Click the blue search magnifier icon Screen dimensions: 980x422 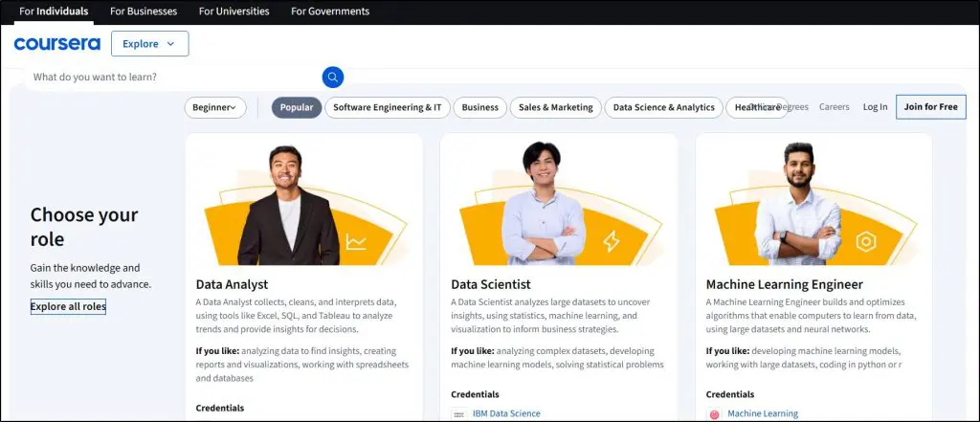333,77
